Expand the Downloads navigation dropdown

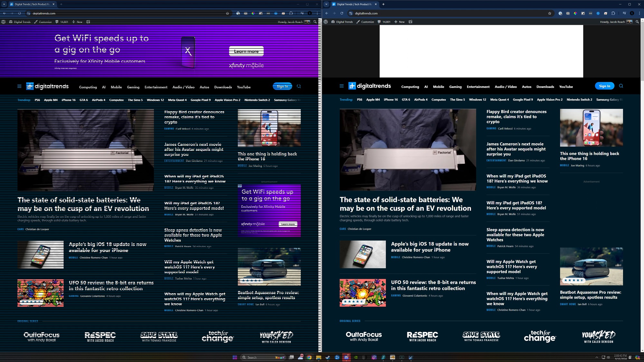[545, 86]
